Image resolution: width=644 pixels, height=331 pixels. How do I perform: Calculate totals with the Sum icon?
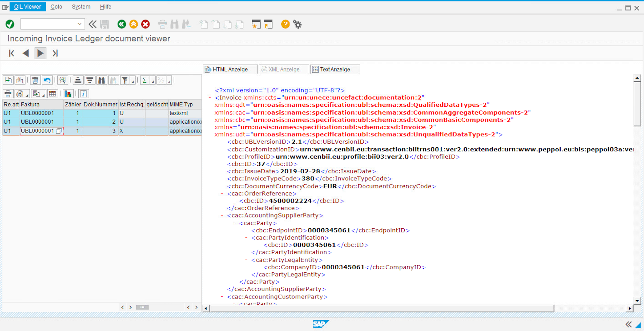coord(145,80)
